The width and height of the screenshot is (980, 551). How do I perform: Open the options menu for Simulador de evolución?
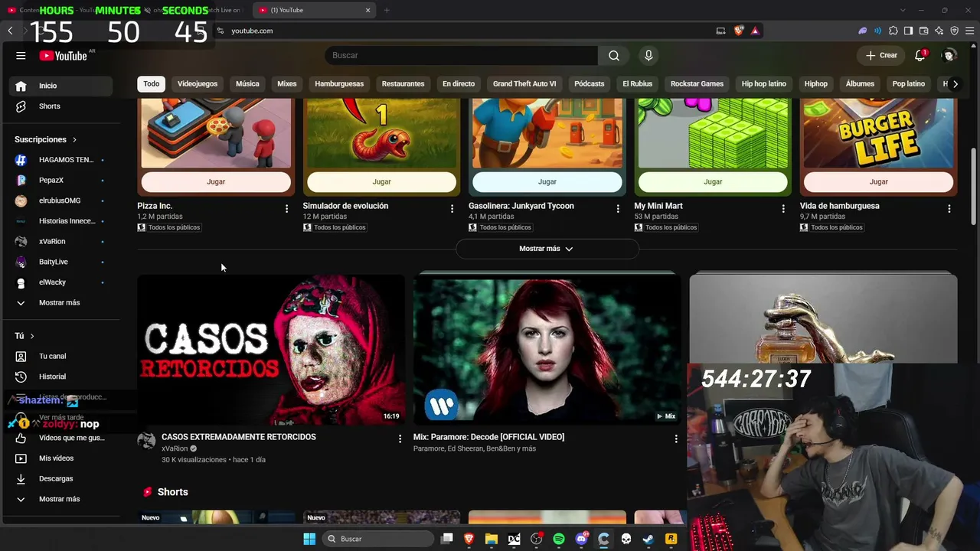click(452, 208)
